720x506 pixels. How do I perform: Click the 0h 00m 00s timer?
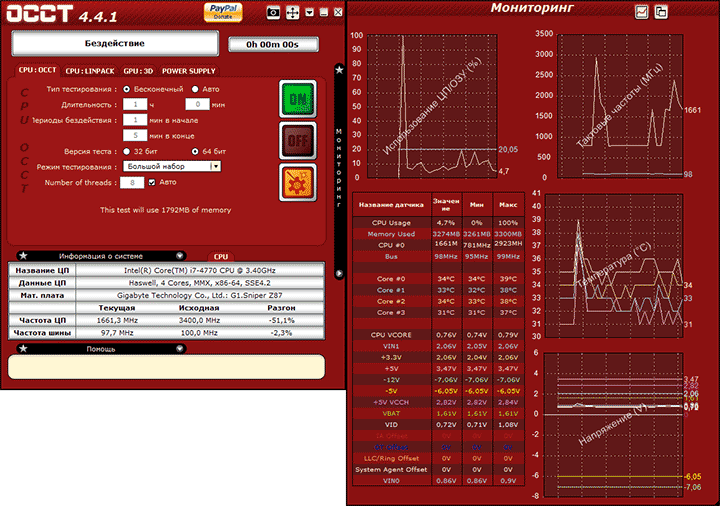[x=273, y=45]
